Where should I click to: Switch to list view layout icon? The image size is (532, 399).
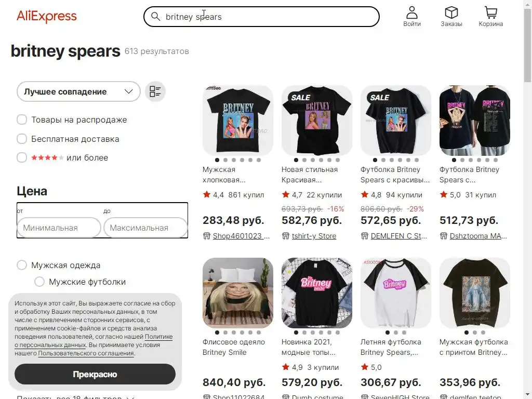point(155,91)
